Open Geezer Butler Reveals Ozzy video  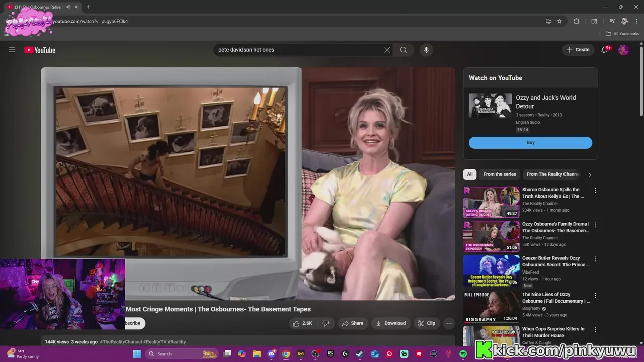pos(555,261)
